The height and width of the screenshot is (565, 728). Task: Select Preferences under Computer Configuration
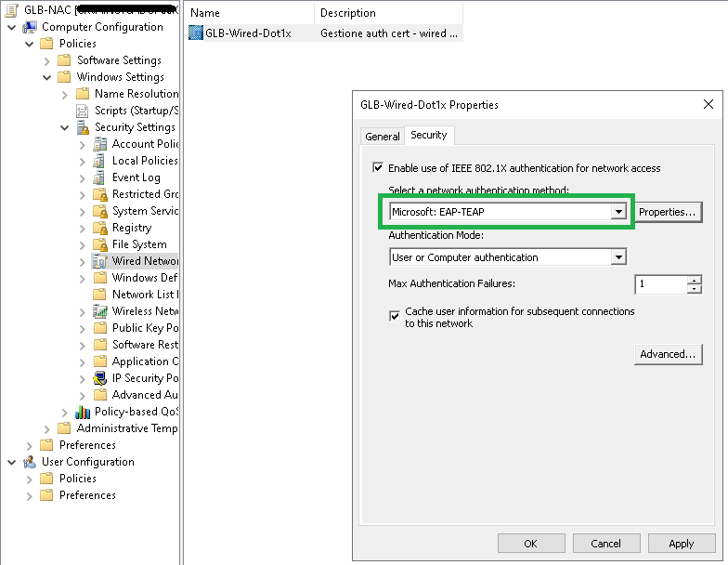point(87,445)
